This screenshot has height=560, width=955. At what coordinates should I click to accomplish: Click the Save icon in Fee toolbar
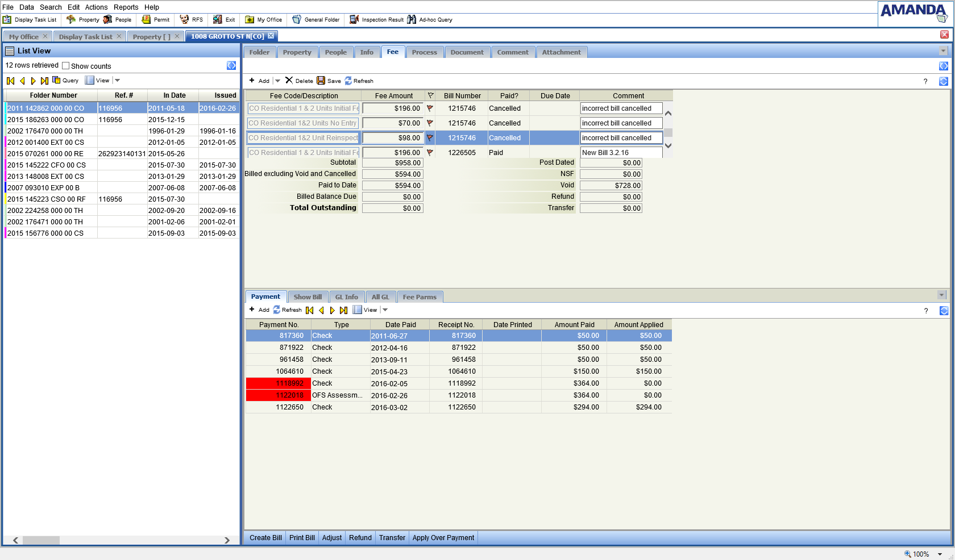321,81
